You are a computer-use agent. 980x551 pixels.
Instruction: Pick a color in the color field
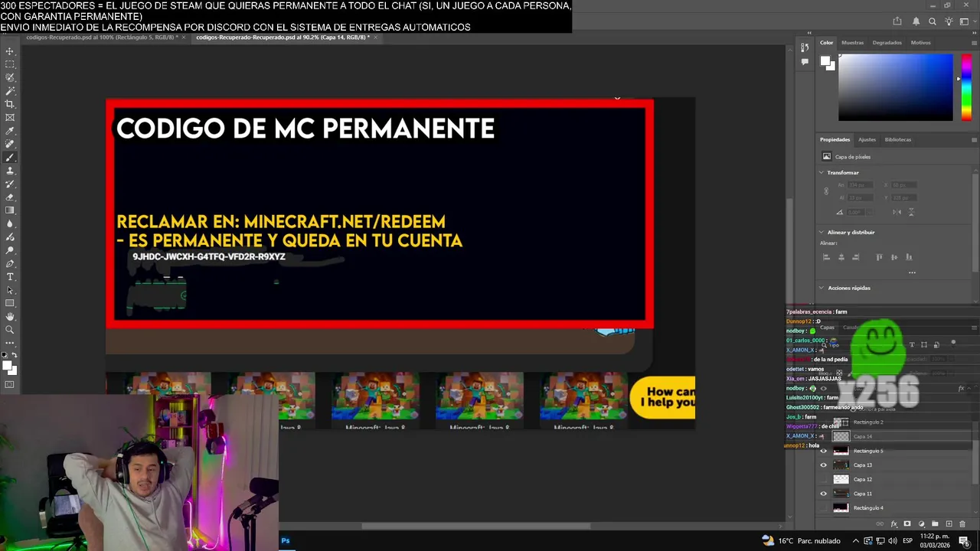click(x=895, y=87)
